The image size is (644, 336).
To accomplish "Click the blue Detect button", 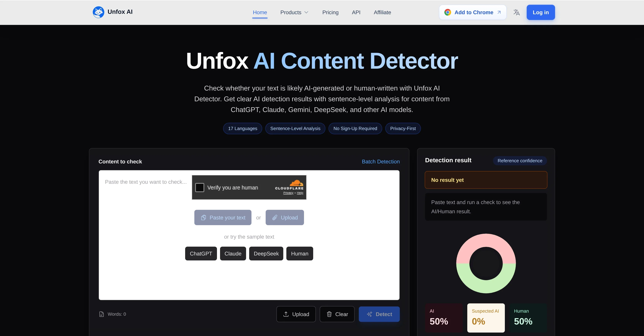I will (x=379, y=314).
